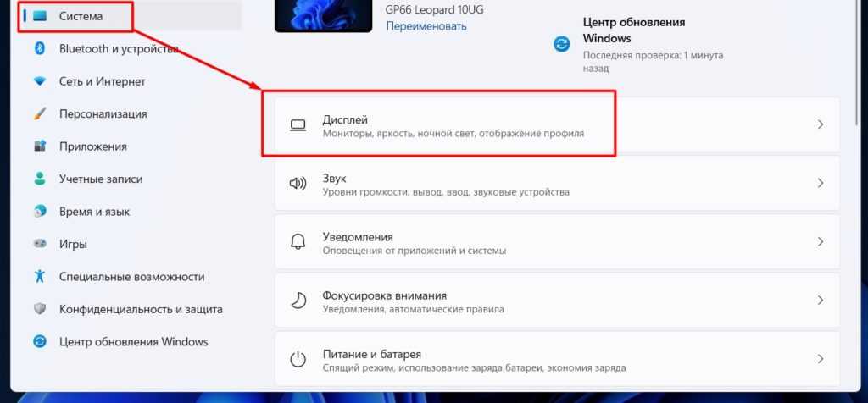
Task: Click the Personalization paintbrush icon
Action: [x=39, y=114]
